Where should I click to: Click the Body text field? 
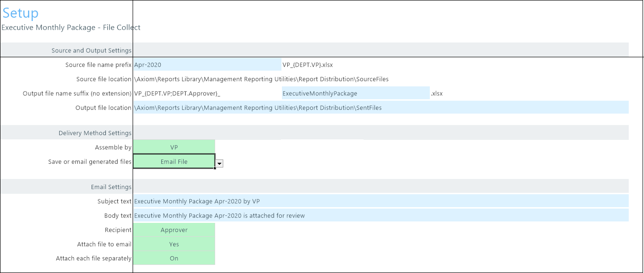(381, 215)
